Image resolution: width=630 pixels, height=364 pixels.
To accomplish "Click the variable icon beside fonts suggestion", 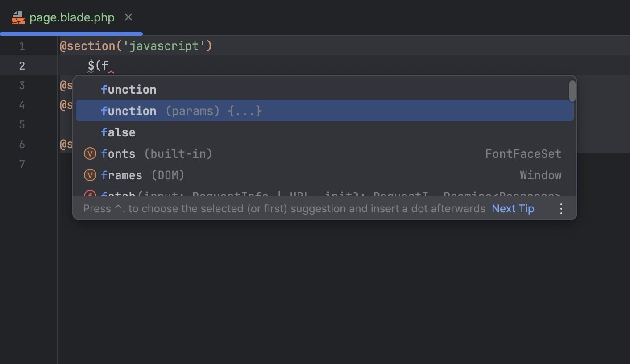I will pyautogui.click(x=90, y=154).
